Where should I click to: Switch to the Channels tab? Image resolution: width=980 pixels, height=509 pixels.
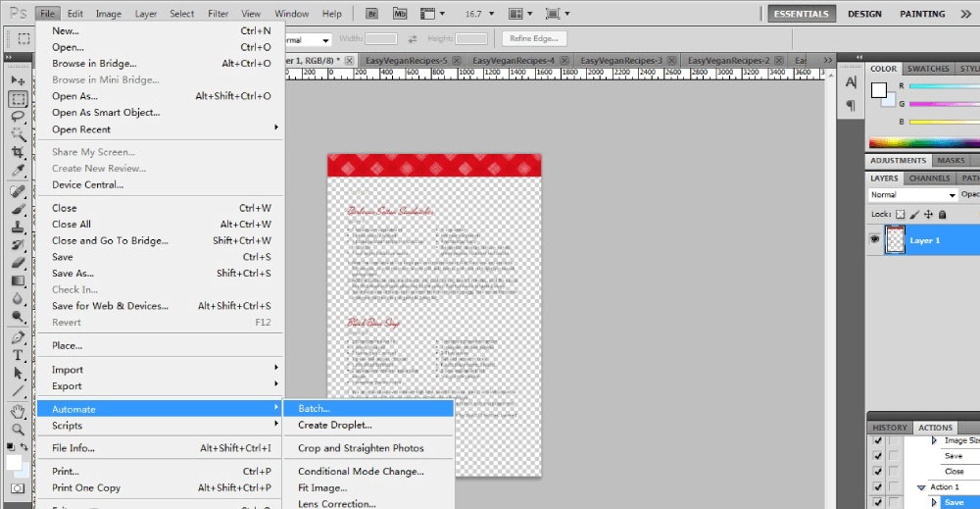(928, 178)
